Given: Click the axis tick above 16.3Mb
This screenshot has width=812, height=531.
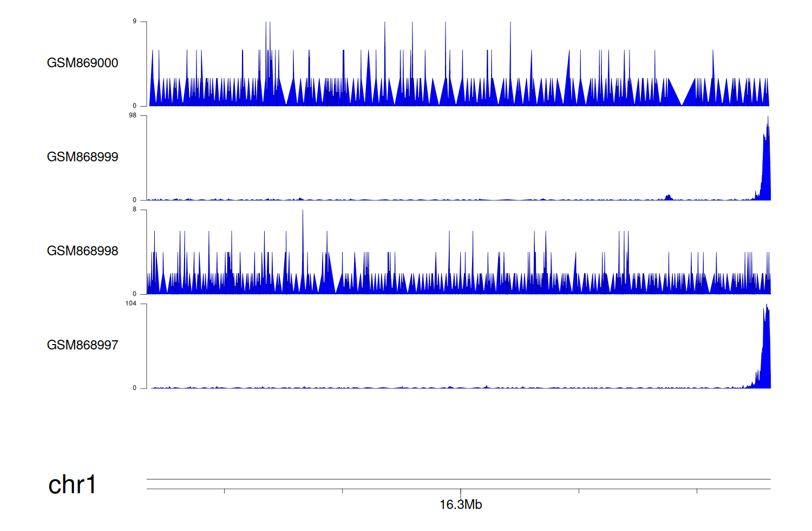Looking at the screenshot, I should click(x=461, y=491).
